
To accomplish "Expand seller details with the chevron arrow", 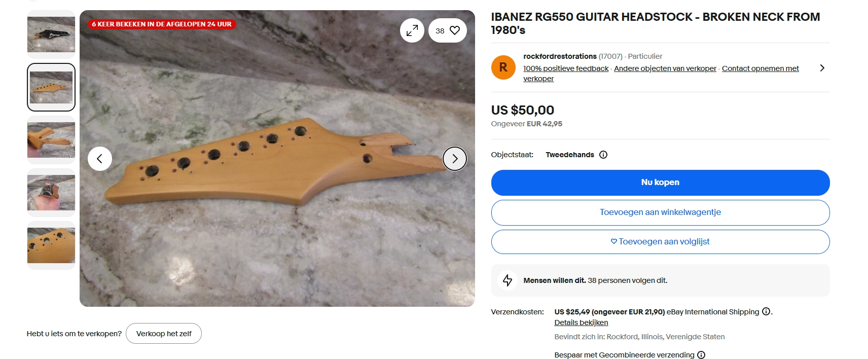I will pos(822,68).
